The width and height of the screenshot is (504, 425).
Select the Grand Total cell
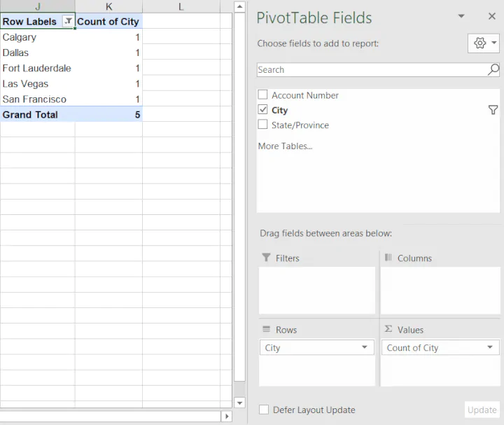[x=38, y=114]
